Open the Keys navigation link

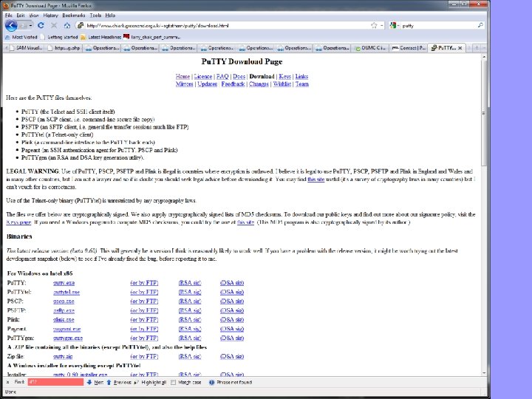point(284,76)
